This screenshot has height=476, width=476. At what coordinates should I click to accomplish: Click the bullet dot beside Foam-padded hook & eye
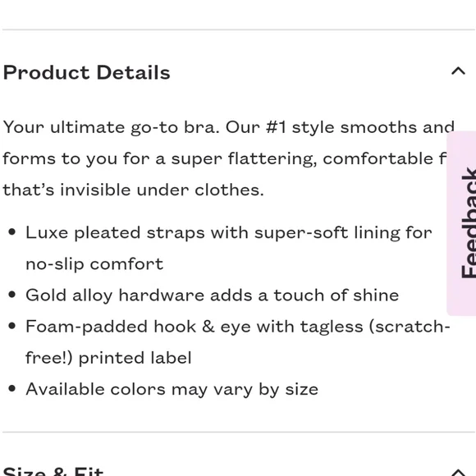[11, 326]
